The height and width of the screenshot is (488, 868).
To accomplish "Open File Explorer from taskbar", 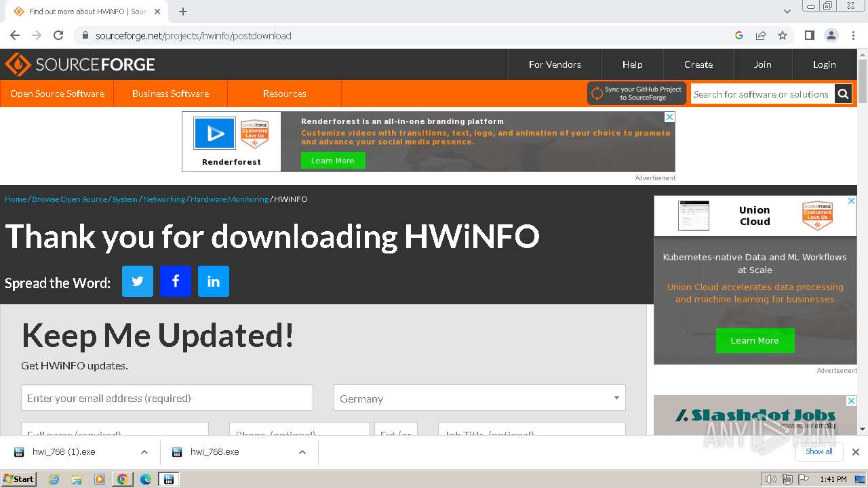I will (x=77, y=479).
